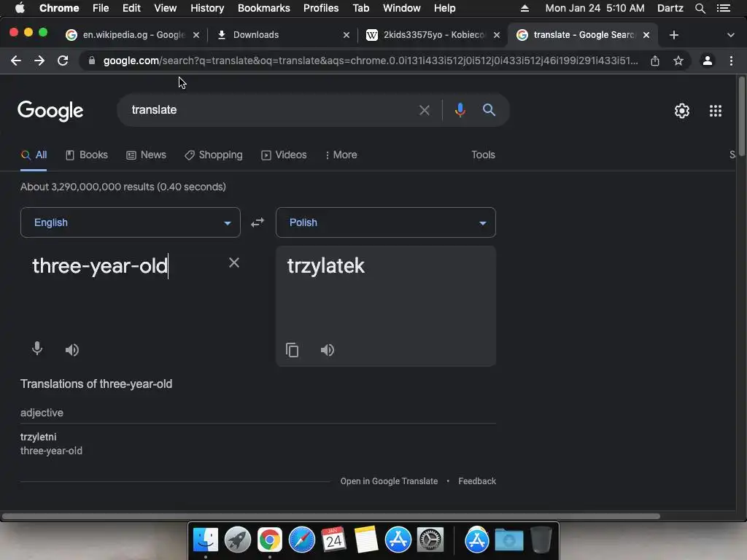Screen dimensions: 747x560
Task: Expand the English source language dropdown
Action: tap(131, 222)
